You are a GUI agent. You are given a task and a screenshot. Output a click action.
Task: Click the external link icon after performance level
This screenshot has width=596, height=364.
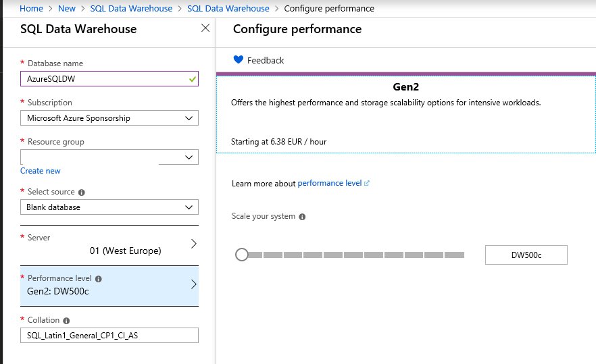[367, 183]
